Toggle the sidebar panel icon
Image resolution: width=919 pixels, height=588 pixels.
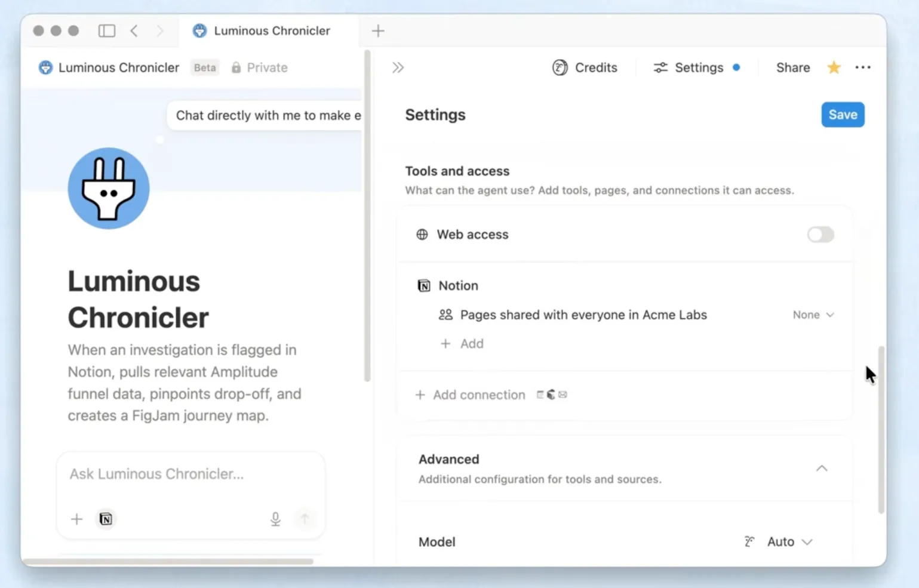click(107, 30)
